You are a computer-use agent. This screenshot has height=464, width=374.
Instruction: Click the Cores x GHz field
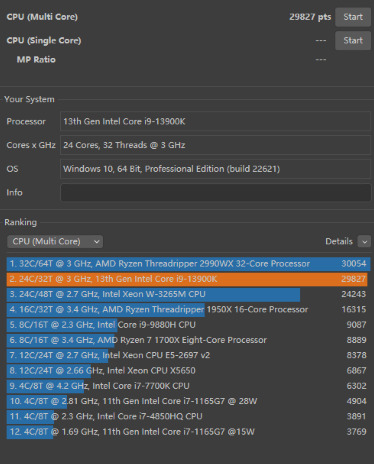(215, 145)
